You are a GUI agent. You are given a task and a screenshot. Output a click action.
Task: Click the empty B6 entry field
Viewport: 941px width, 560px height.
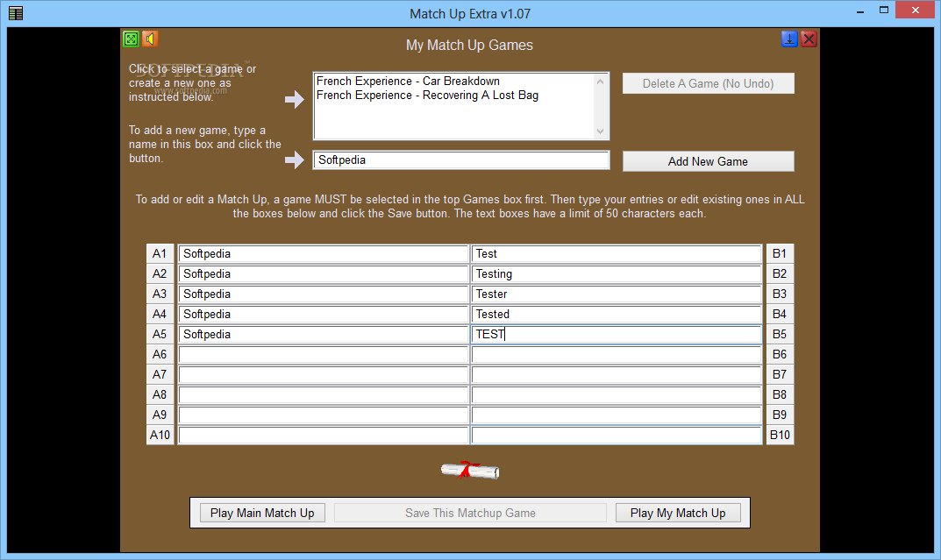(x=617, y=354)
